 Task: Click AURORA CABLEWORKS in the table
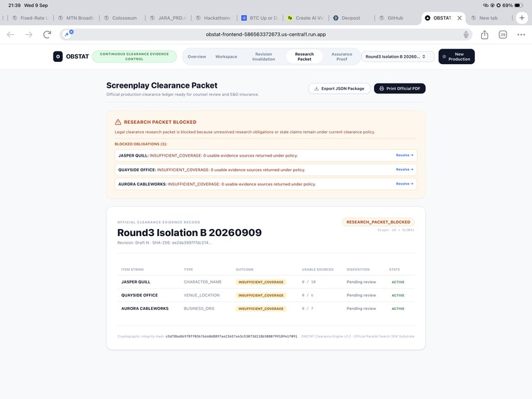(145, 308)
